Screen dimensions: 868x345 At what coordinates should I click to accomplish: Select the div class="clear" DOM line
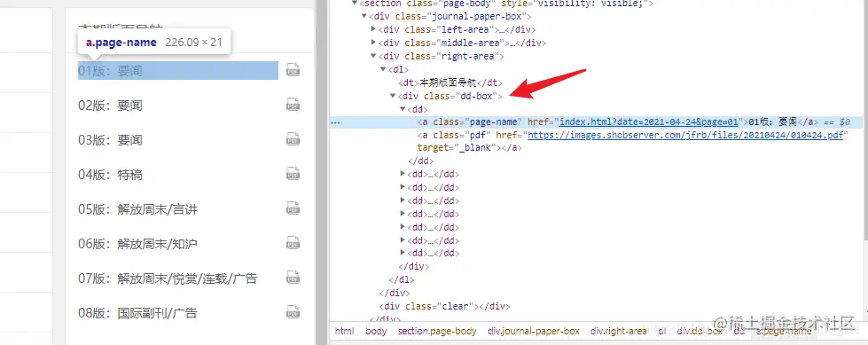tap(444, 306)
